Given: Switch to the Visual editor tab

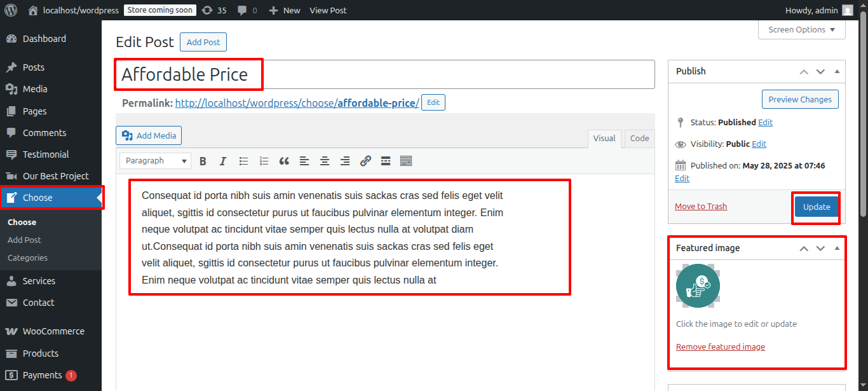Looking at the screenshot, I should [604, 138].
